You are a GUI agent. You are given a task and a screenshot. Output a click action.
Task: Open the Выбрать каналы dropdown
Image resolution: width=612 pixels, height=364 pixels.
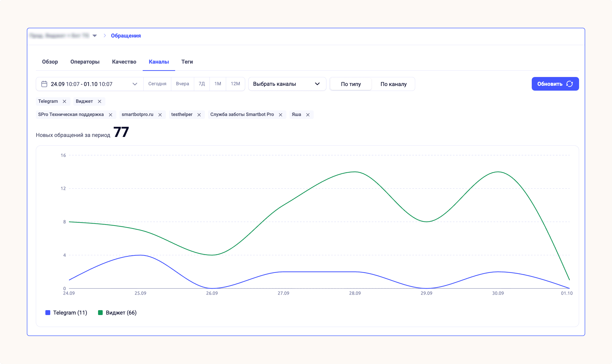coord(287,84)
